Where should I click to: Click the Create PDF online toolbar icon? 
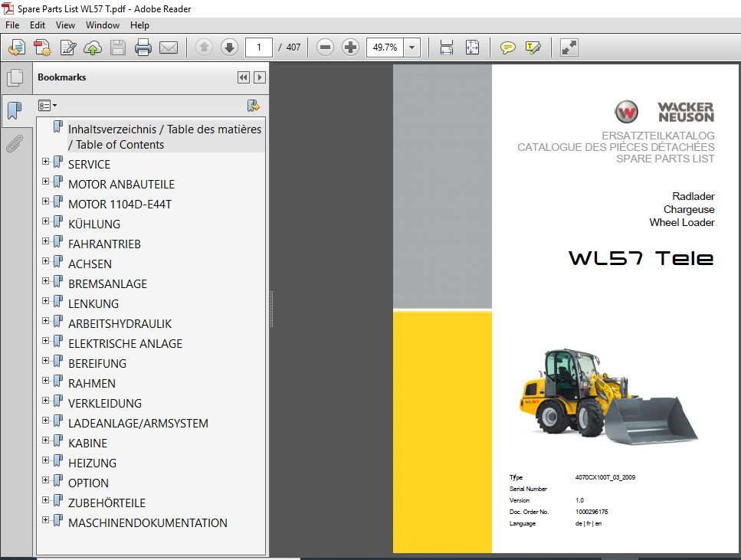click(17, 47)
